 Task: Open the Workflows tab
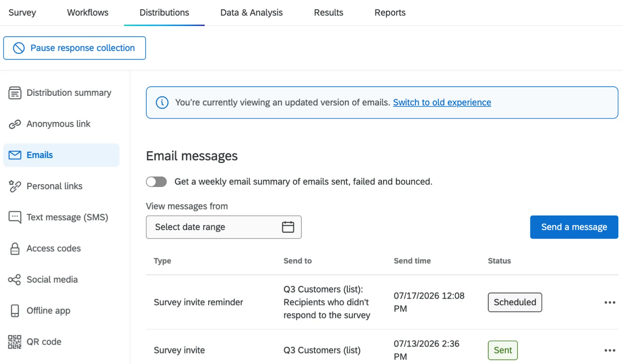[x=88, y=12]
